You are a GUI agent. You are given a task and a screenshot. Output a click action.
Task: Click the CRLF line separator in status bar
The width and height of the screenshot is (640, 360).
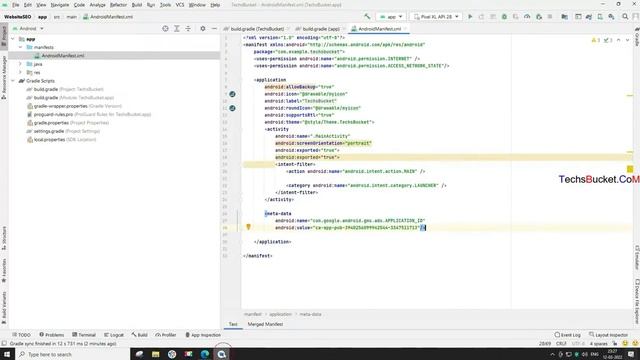(x=561, y=344)
